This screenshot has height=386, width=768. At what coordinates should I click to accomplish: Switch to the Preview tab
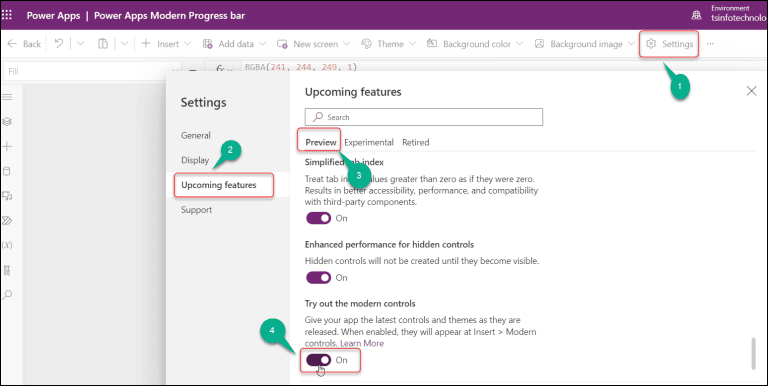pos(321,143)
